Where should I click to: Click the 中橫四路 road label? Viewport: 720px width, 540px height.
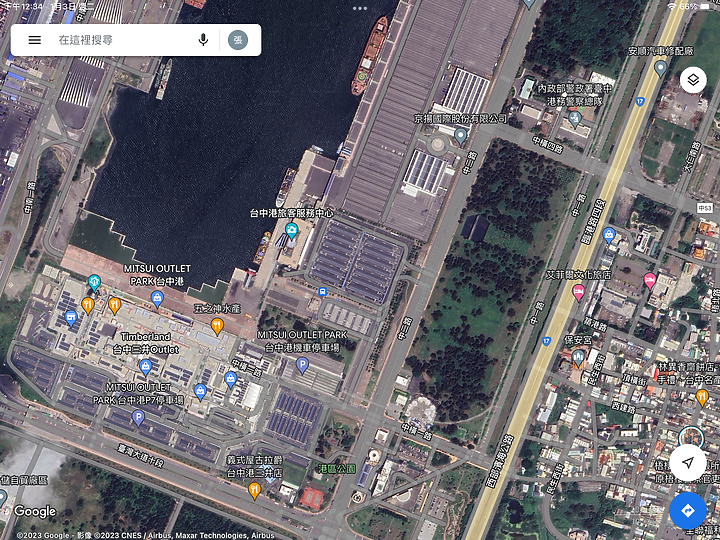(548, 145)
